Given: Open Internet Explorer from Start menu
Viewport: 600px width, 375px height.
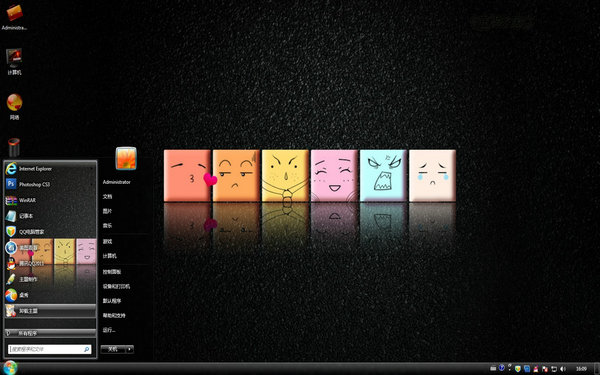Looking at the screenshot, I should point(50,169).
